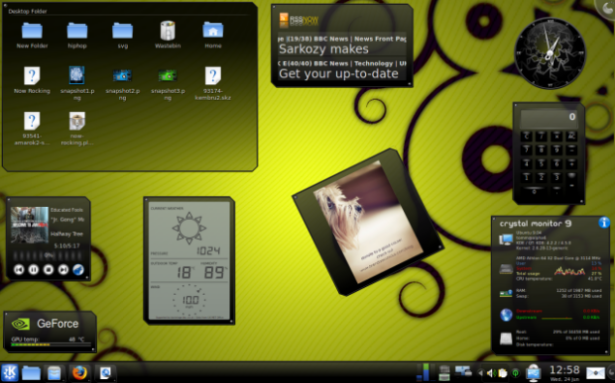
Task: Skip to next track
Action: click(x=63, y=270)
